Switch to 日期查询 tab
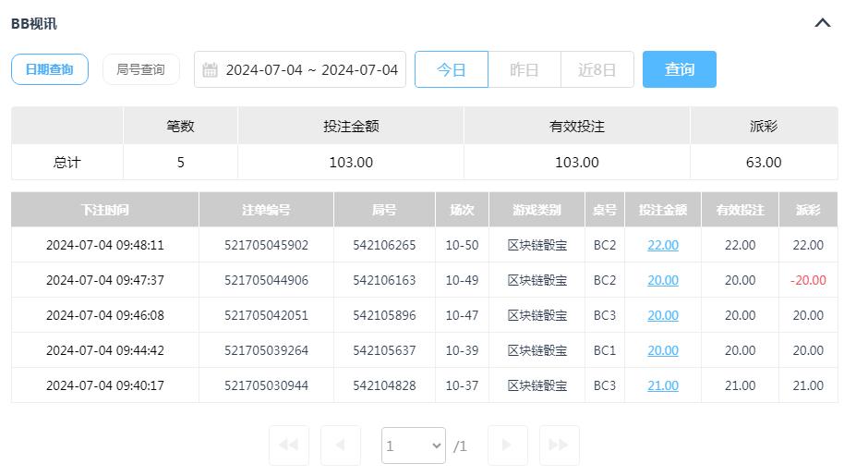This screenshot has width=868, height=476. pyautogui.click(x=50, y=69)
